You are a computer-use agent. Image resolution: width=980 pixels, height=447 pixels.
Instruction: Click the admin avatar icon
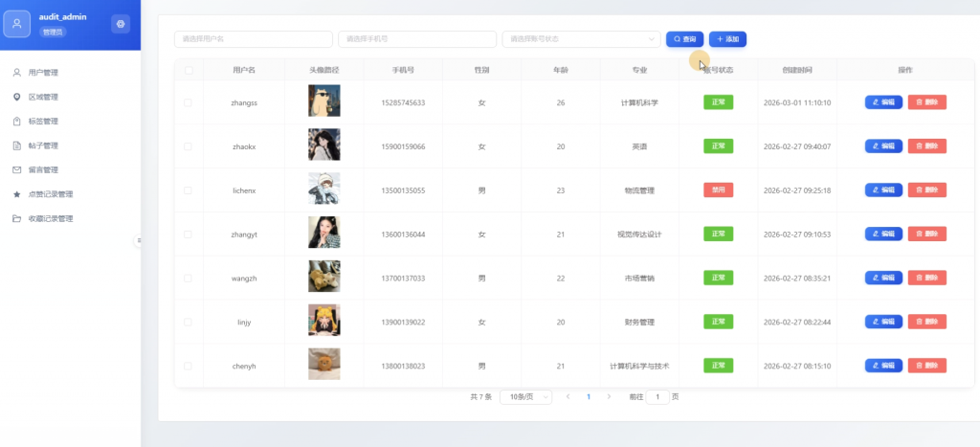coord(17,24)
